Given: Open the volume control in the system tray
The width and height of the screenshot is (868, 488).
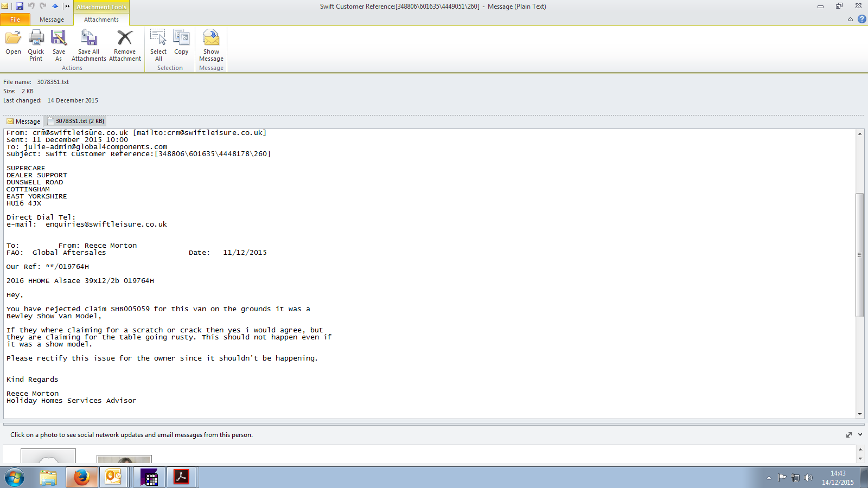Looking at the screenshot, I should click(808, 478).
